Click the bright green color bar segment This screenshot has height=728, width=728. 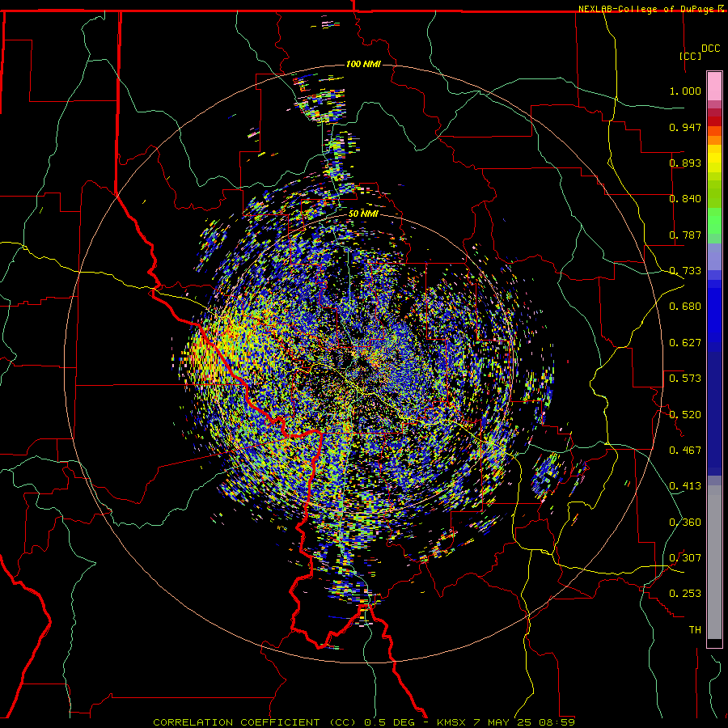[714, 221]
